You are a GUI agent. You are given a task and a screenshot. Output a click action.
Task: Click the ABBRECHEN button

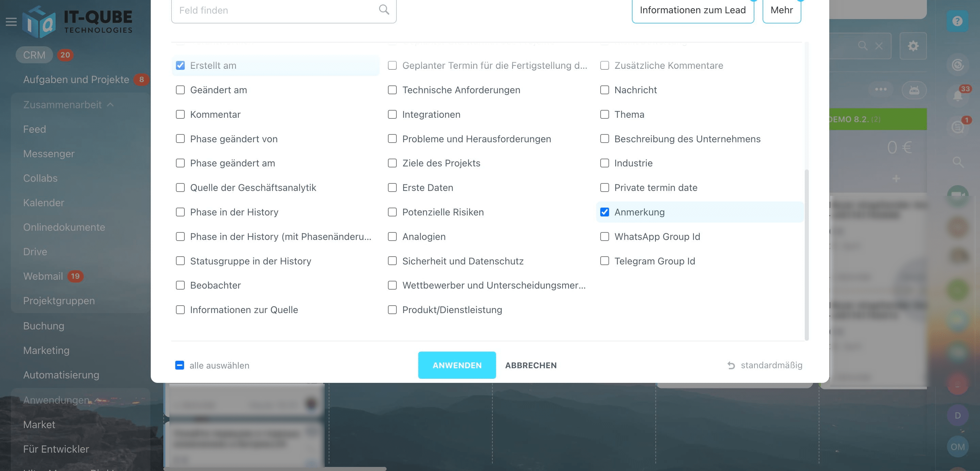pyautogui.click(x=531, y=366)
